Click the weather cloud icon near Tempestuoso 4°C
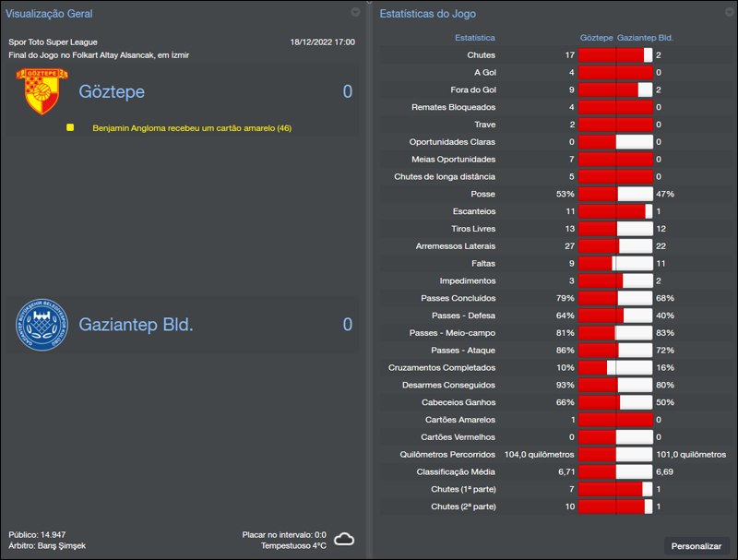 [341, 537]
